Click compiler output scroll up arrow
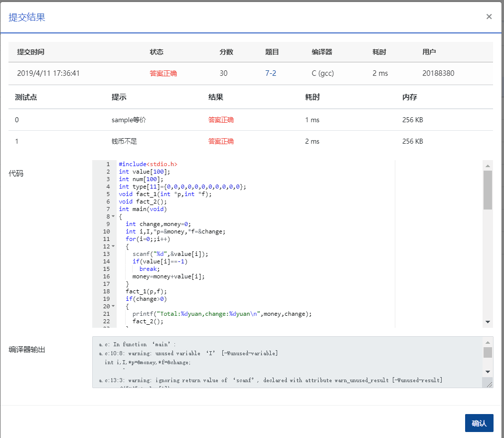Screen dimensions: 504x438 click(488, 342)
